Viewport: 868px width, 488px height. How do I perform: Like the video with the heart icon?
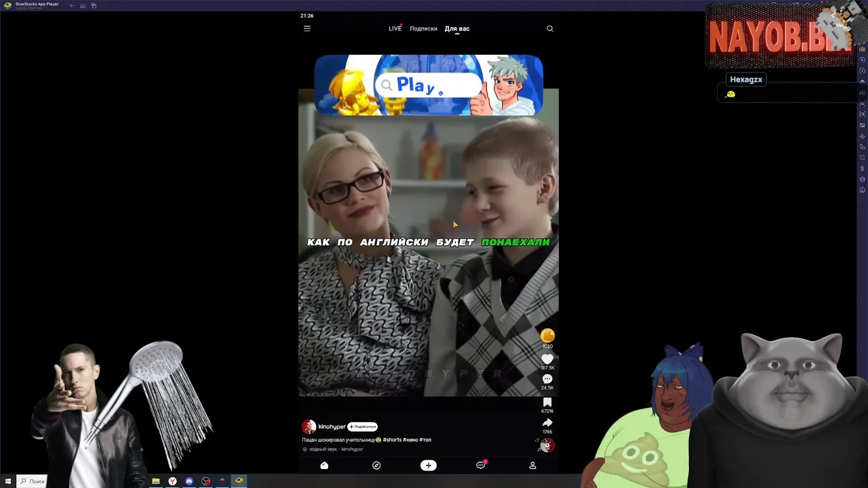547,359
